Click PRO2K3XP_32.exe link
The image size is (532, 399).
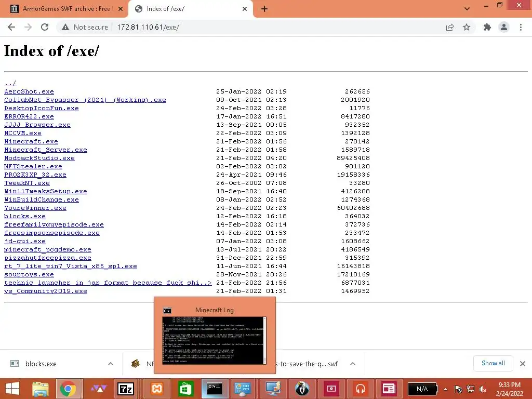click(x=35, y=175)
